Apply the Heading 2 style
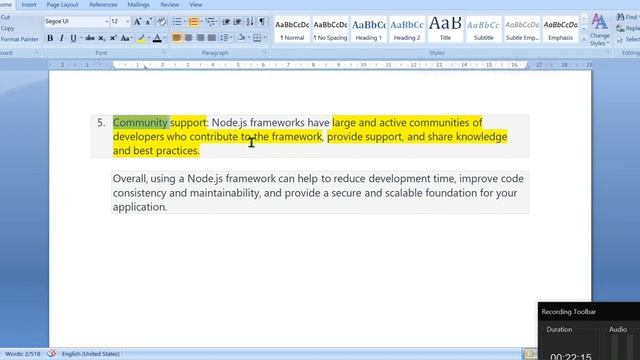640x360 pixels. tap(407, 29)
